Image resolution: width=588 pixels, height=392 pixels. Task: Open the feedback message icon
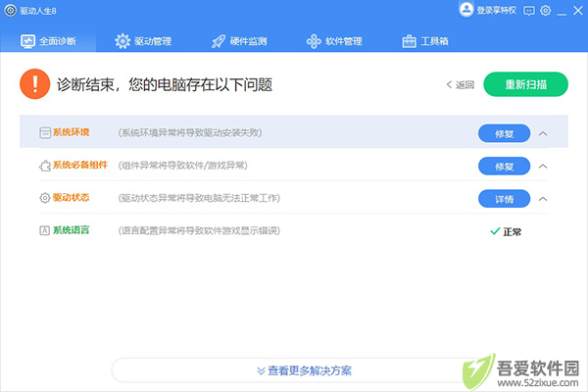click(529, 11)
